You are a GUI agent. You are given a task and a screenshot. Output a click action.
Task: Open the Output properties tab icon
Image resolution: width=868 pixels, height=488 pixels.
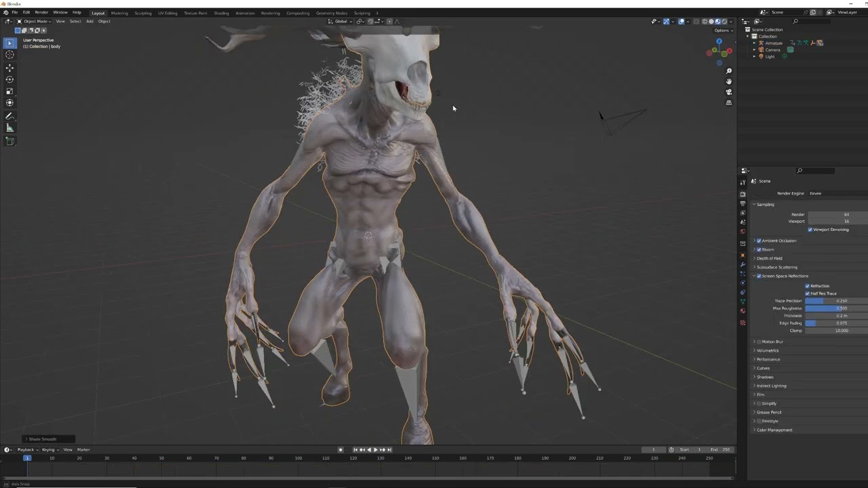coord(743,203)
